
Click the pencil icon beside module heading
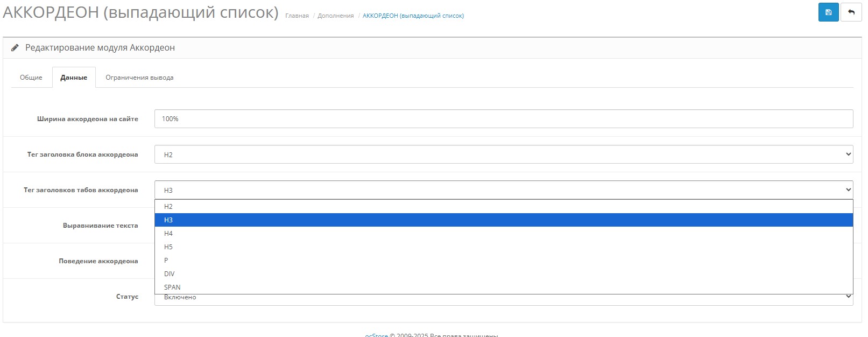point(15,47)
